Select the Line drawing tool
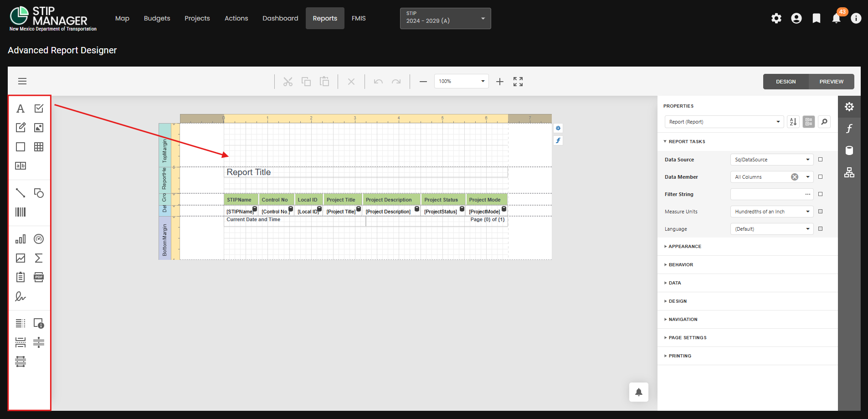Screen dimensions: 868x419 (x=21, y=193)
